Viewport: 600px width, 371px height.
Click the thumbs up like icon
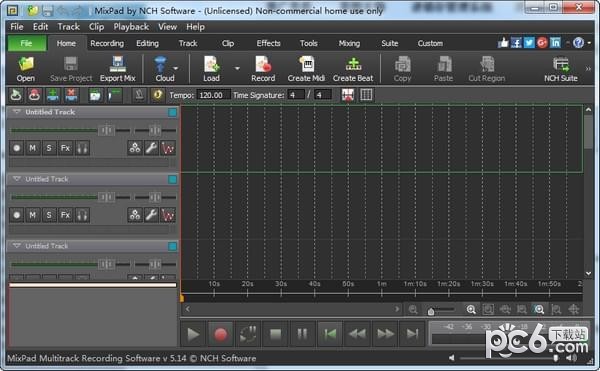click(x=503, y=43)
